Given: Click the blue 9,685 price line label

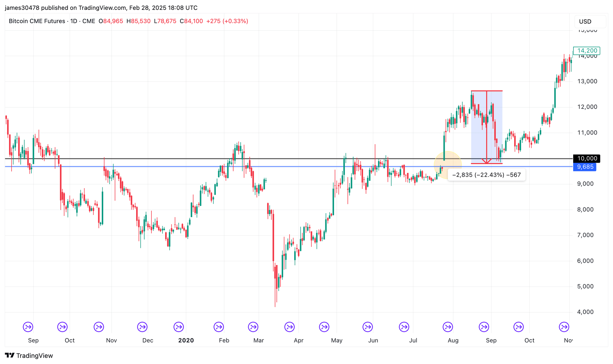Looking at the screenshot, I should coord(585,167).
